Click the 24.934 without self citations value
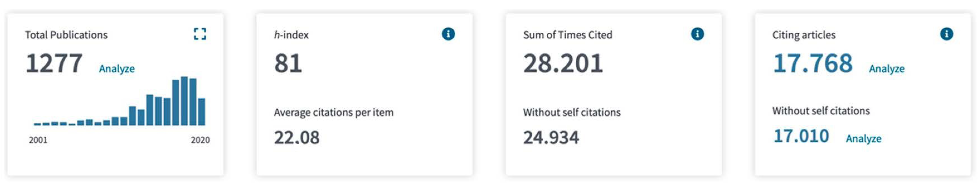 point(551,138)
